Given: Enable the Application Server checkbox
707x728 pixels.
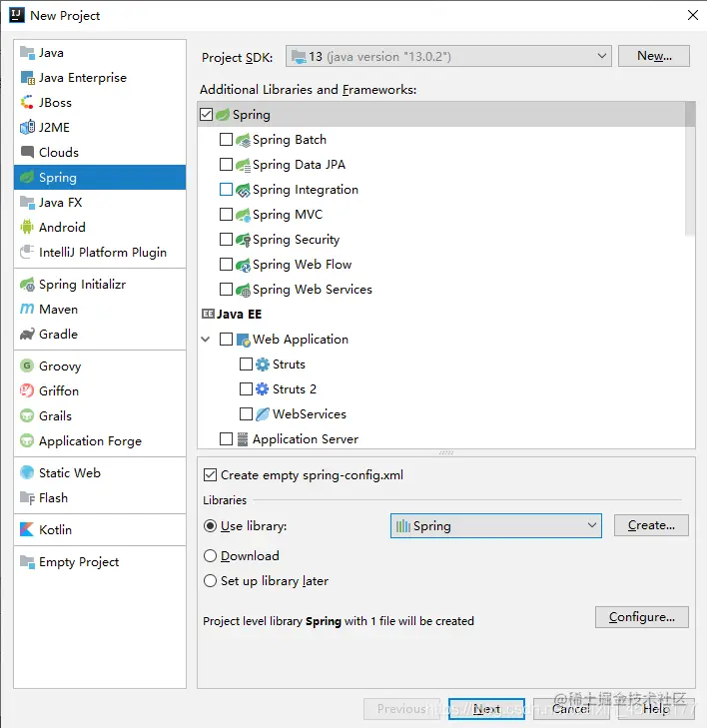Looking at the screenshot, I should coord(226,438).
